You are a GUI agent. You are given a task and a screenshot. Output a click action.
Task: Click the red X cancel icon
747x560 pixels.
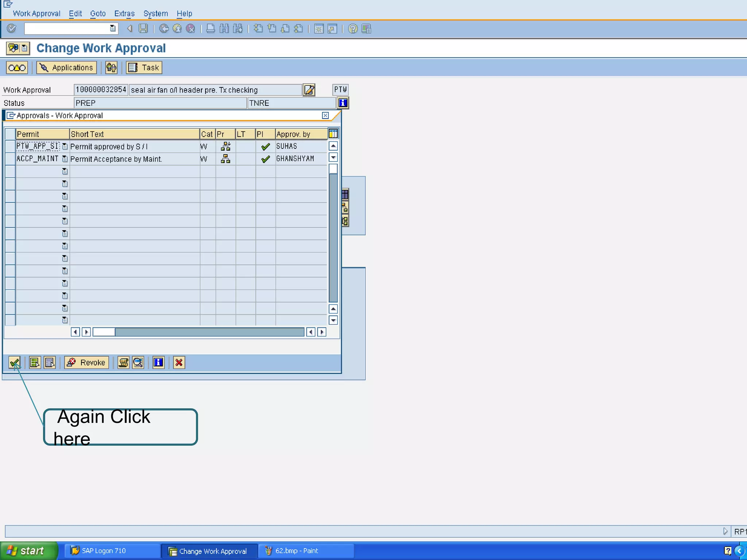179,362
